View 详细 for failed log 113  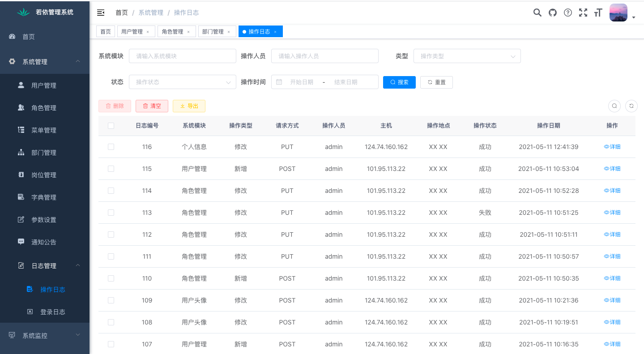pyautogui.click(x=612, y=213)
